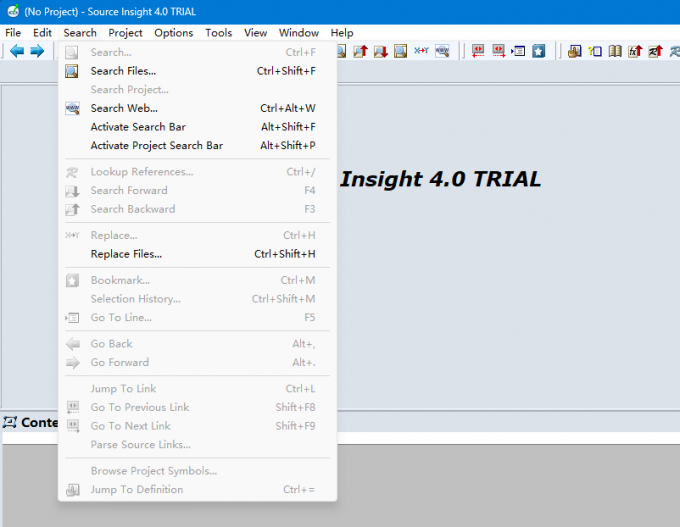The height and width of the screenshot is (527, 680).
Task: Open the Window menu
Action: pos(299,33)
